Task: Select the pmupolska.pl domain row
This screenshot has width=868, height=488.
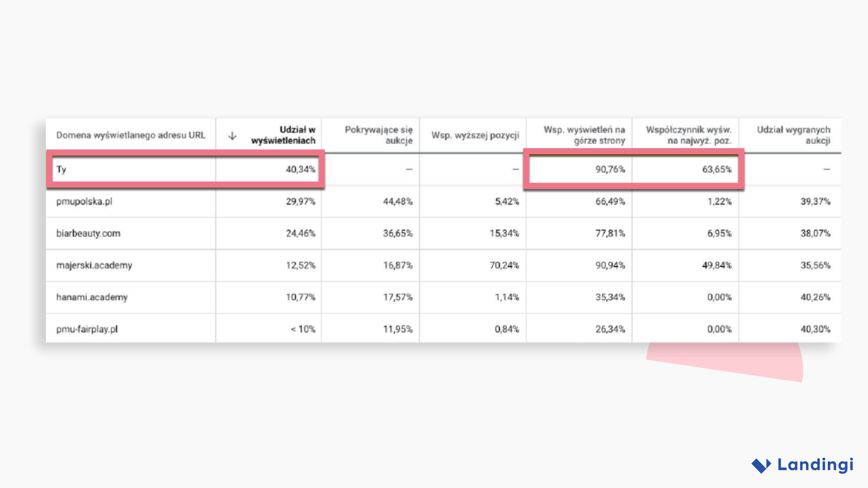Action: coord(84,202)
